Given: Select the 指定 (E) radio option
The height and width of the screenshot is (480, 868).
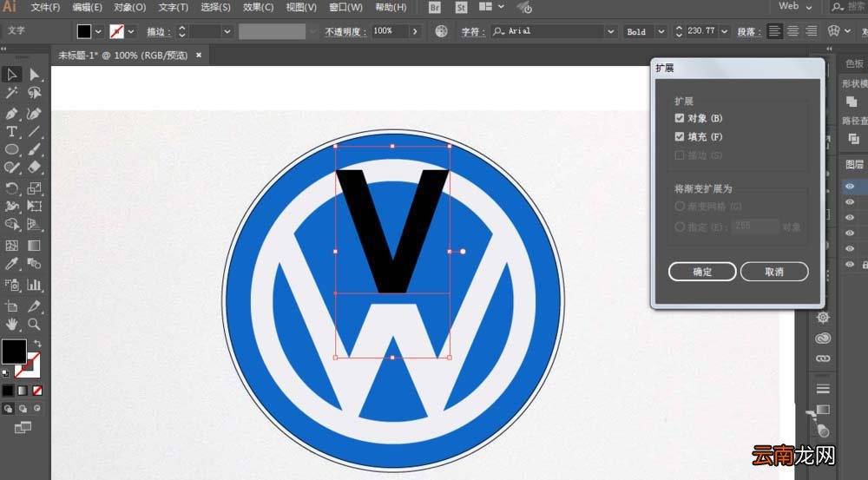Looking at the screenshot, I should 680,227.
